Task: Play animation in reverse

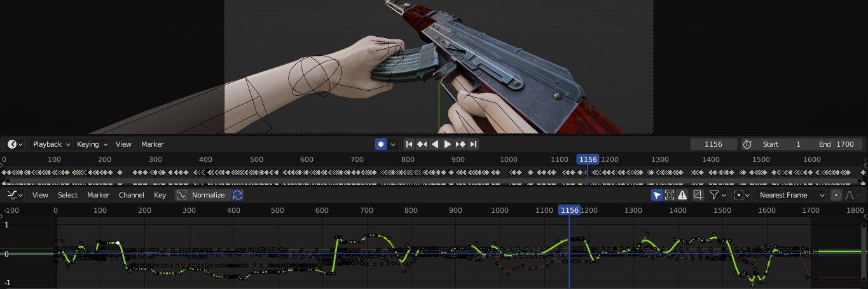Action: tap(435, 144)
